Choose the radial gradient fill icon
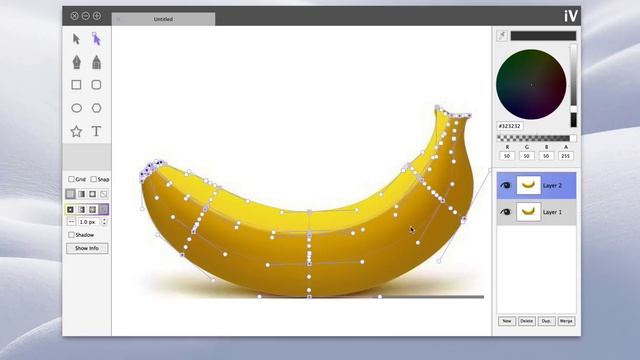 point(93,194)
